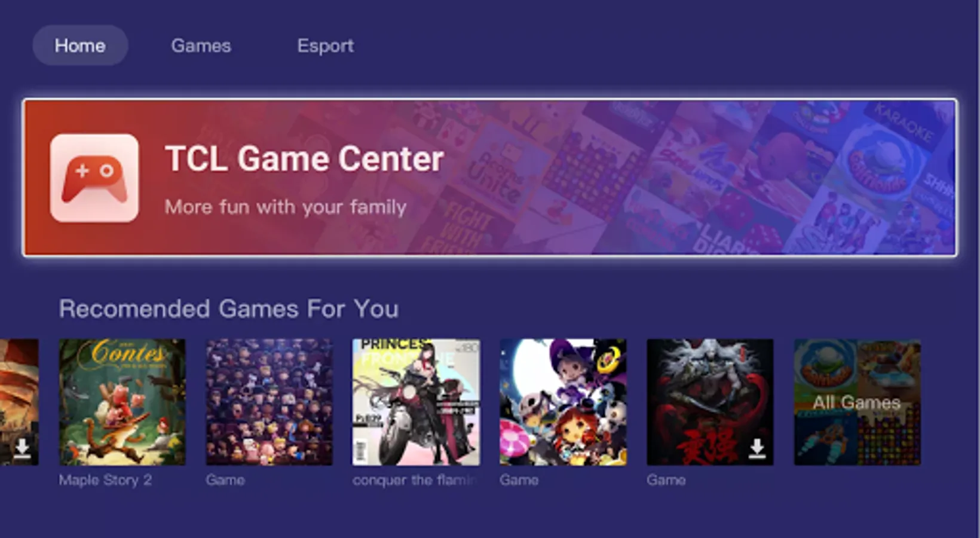Click the More fun with your family subtitle
Screen dimensions: 980x538
(286, 207)
